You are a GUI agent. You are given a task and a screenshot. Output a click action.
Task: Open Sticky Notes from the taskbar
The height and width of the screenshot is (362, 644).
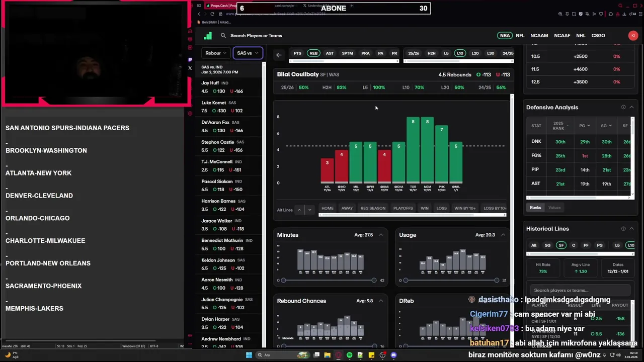click(x=371, y=355)
